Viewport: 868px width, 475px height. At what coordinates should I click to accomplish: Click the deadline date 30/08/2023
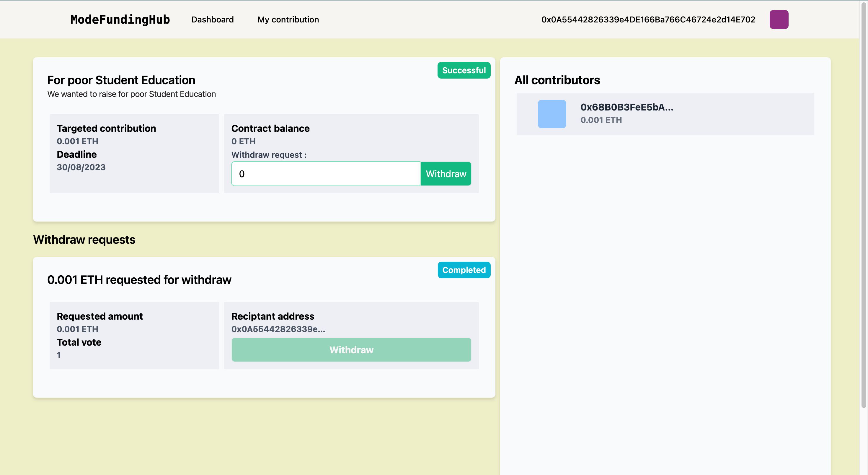point(81,167)
